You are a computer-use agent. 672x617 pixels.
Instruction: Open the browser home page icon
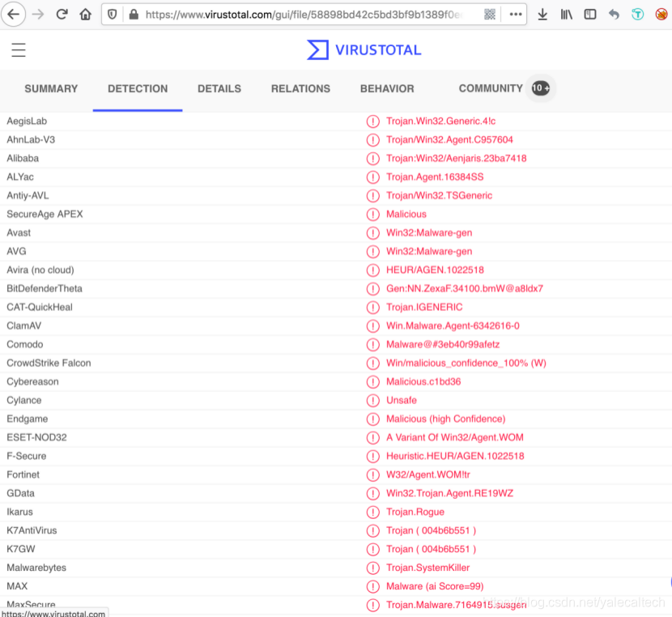(x=86, y=15)
